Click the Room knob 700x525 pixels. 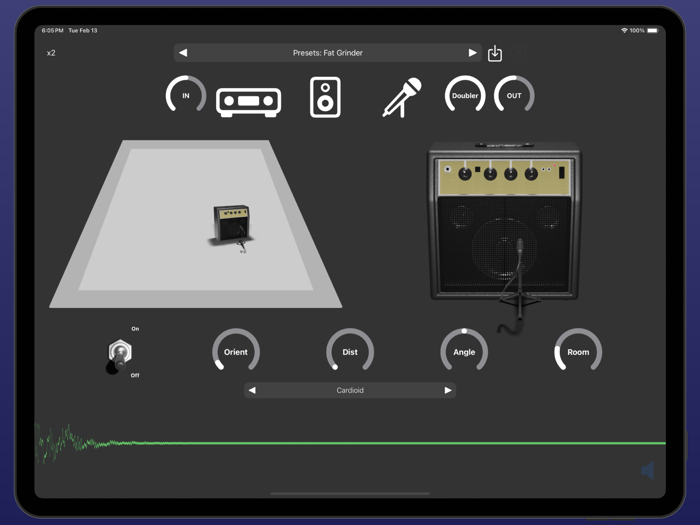pyautogui.click(x=578, y=352)
